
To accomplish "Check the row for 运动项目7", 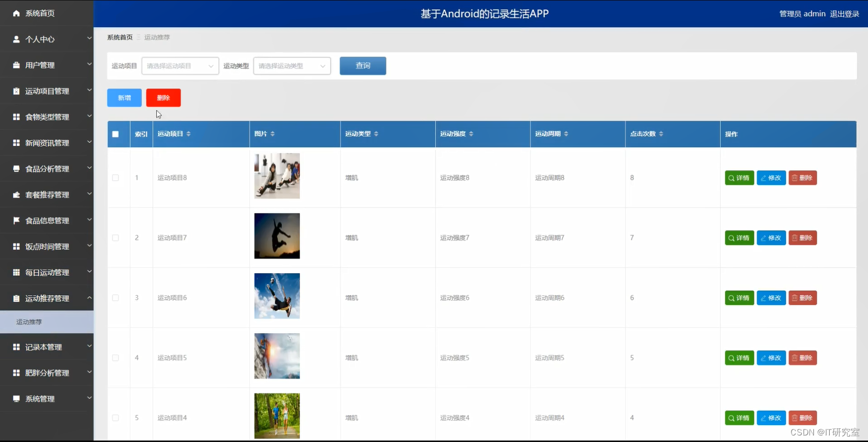I will 115,238.
